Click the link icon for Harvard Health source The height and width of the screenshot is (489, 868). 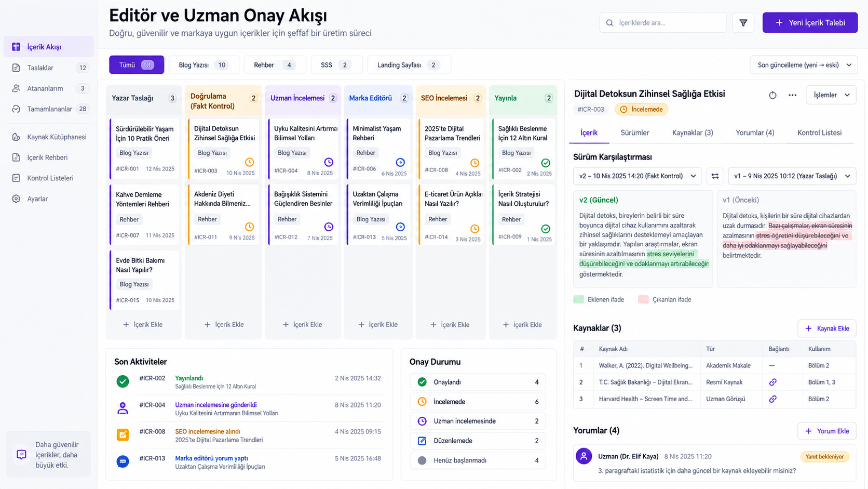pyautogui.click(x=772, y=399)
